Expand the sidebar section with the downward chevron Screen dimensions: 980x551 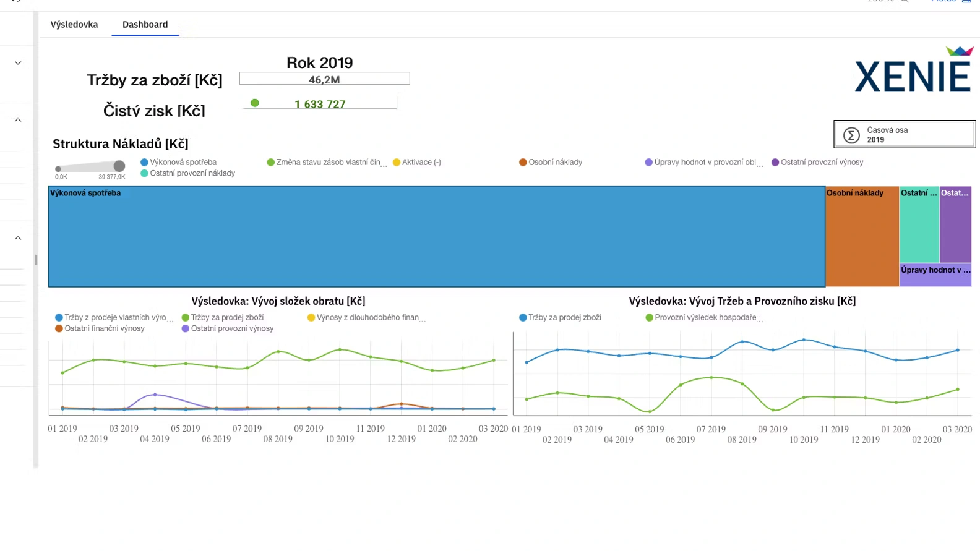(x=18, y=63)
